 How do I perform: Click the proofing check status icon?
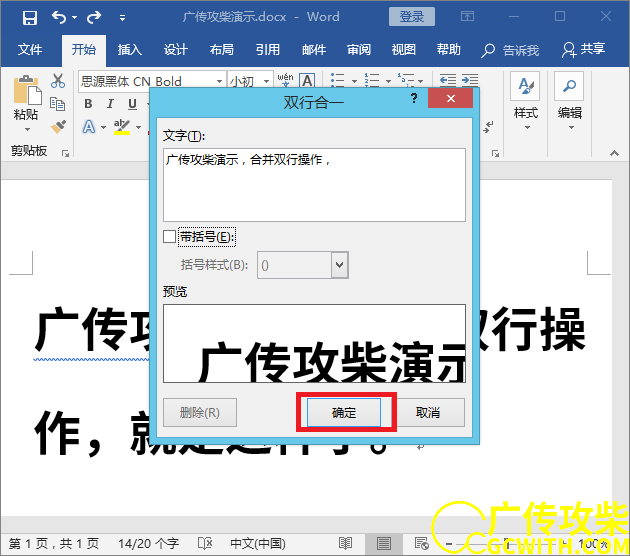point(205,544)
